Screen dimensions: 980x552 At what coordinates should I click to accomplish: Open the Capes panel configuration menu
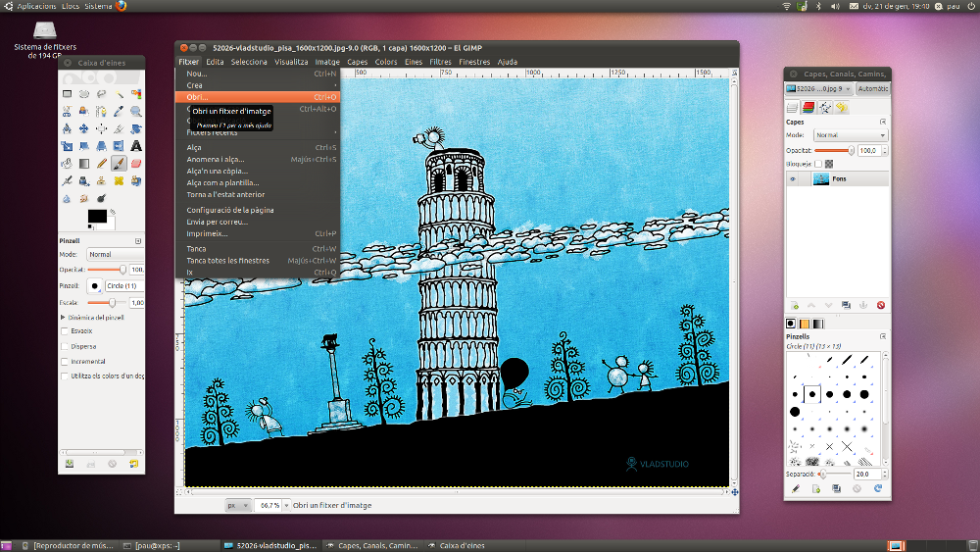point(883,122)
